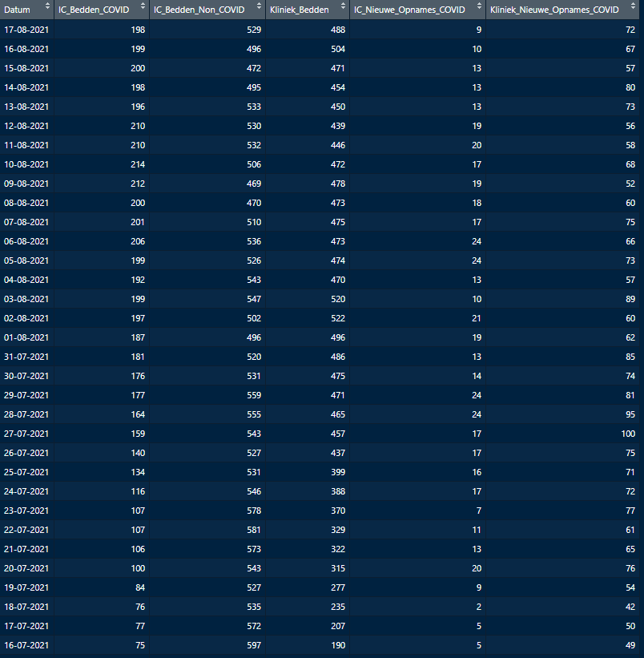
Task: Select the date cell 28-07-2021
Action: 26,414
